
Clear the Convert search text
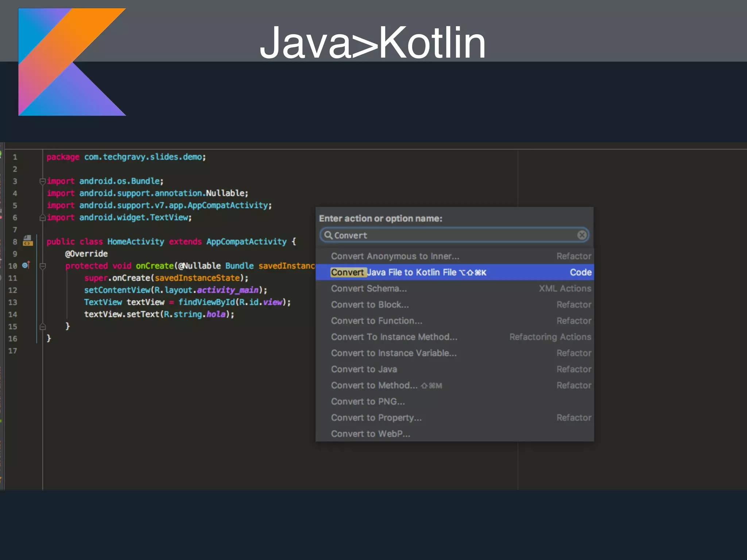582,235
